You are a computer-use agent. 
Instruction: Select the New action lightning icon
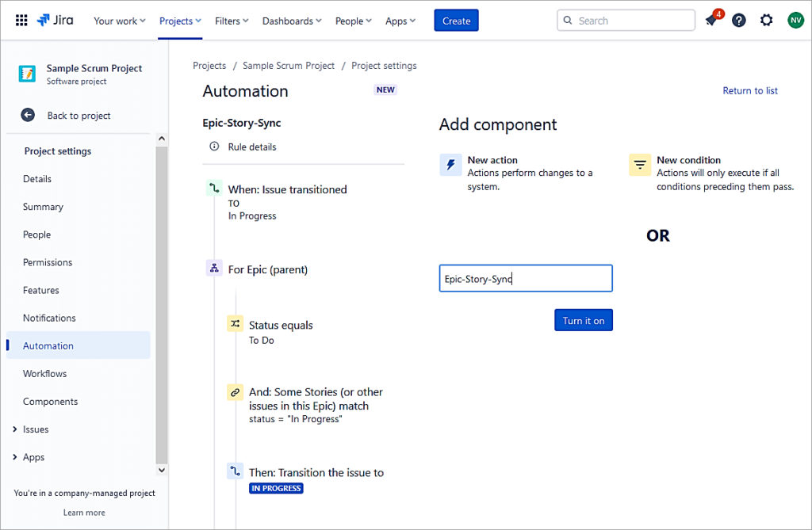[450, 165]
